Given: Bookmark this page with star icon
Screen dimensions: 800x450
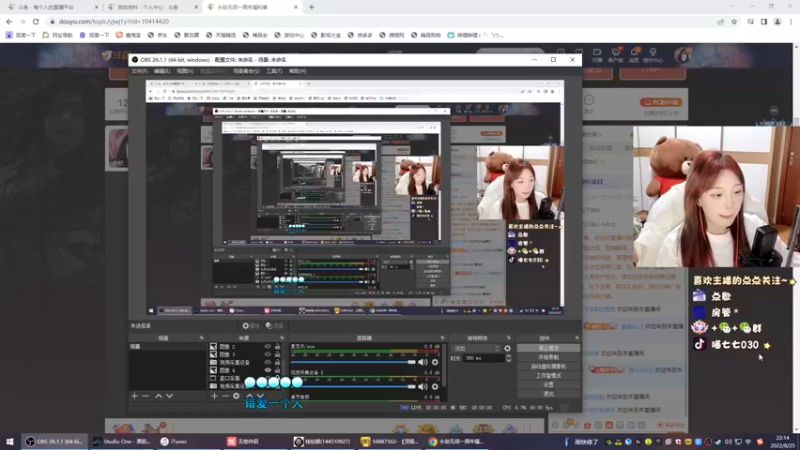Looking at the screenshot, I should pyautogui.click(x=734, y=21).
